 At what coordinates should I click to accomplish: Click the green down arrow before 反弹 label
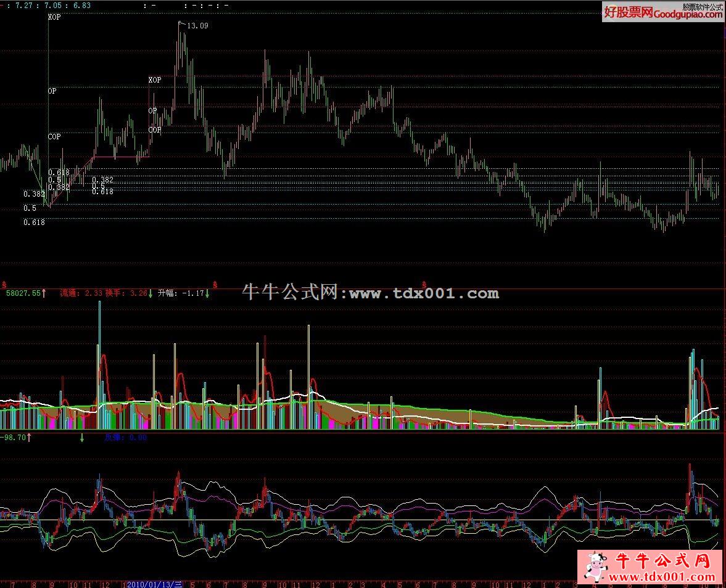81,438
